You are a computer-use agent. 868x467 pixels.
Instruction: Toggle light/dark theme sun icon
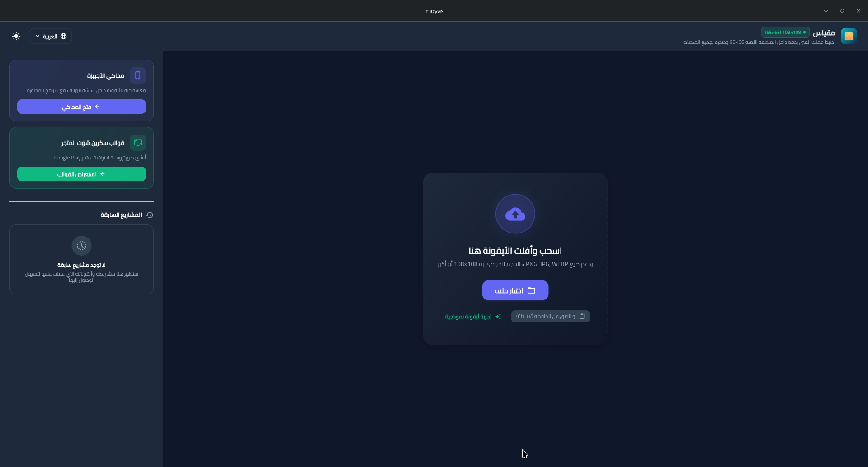(x=16, y=36)
